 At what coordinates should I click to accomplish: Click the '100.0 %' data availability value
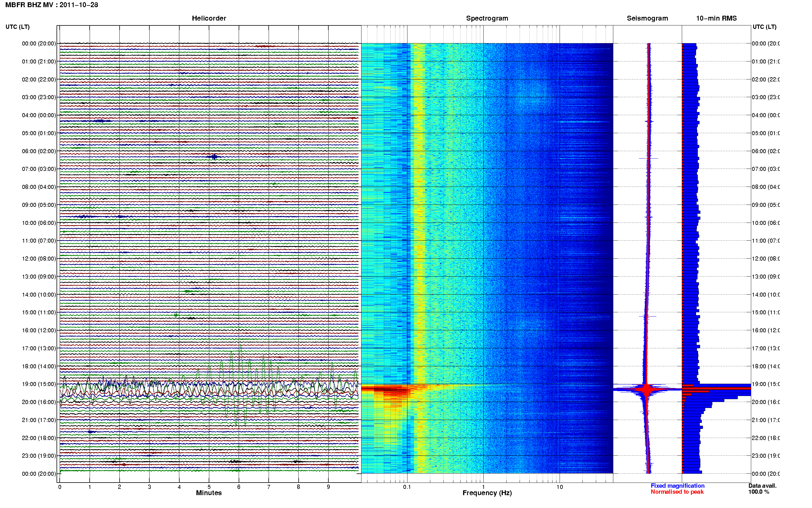(x=759, y=492)
